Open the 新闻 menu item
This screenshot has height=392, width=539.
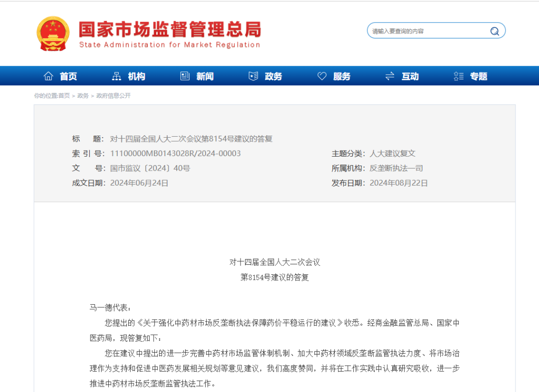(x=206, y=76)
